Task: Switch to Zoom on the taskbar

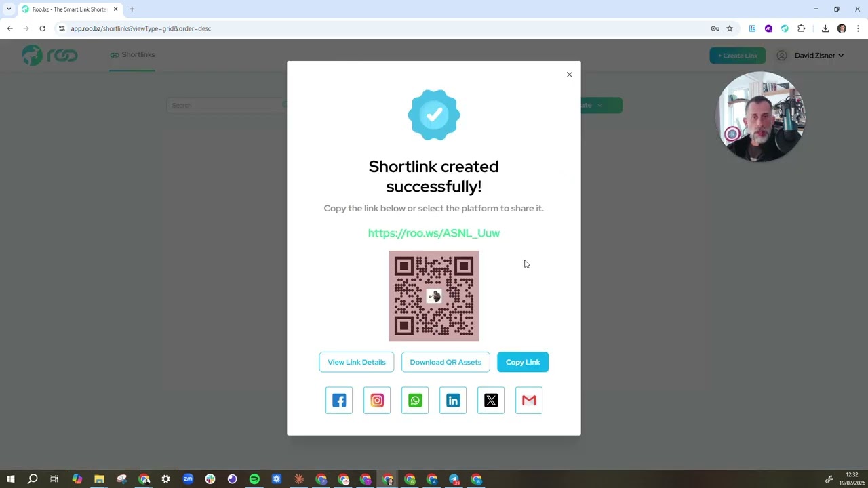Action: pos(188,479)
